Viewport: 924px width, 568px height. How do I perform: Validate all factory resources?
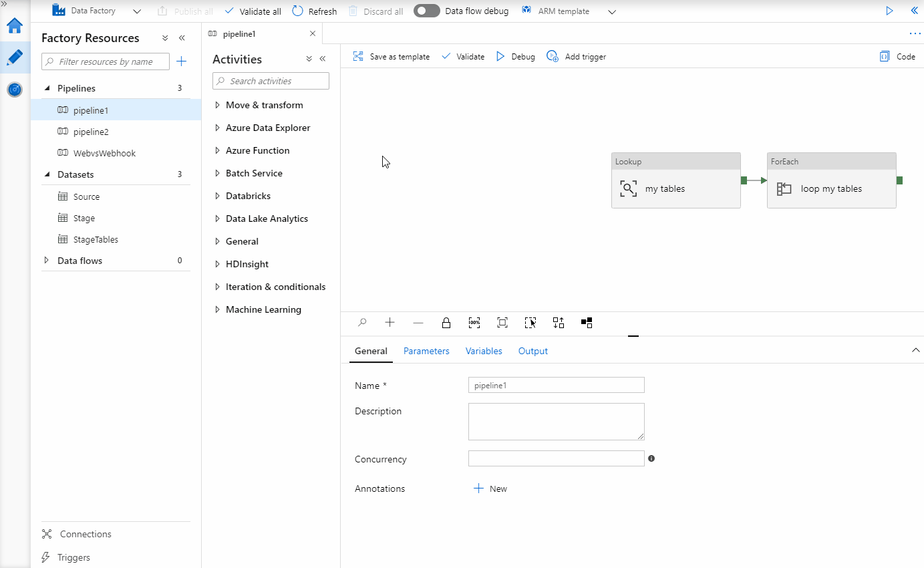click(x=253, y=11)
